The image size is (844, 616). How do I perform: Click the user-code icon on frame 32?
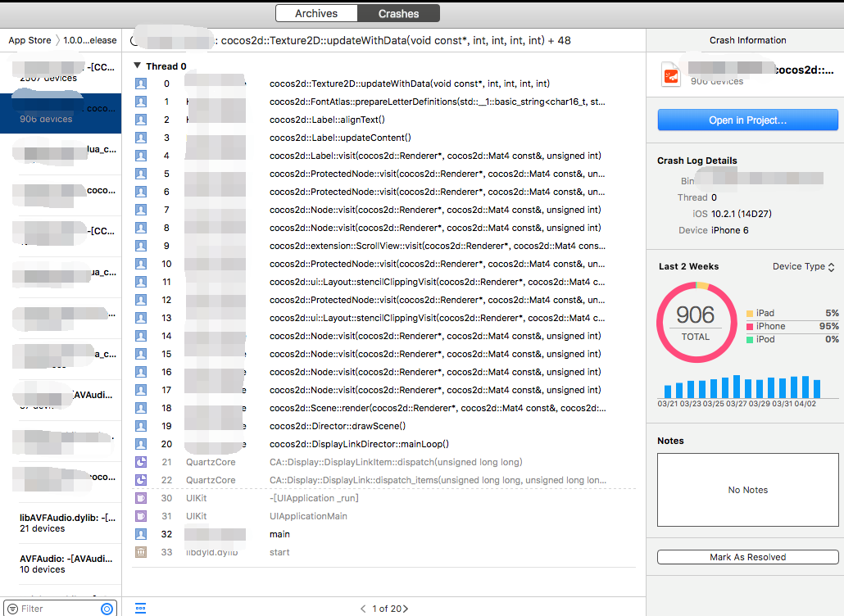(x=141, y=534)
